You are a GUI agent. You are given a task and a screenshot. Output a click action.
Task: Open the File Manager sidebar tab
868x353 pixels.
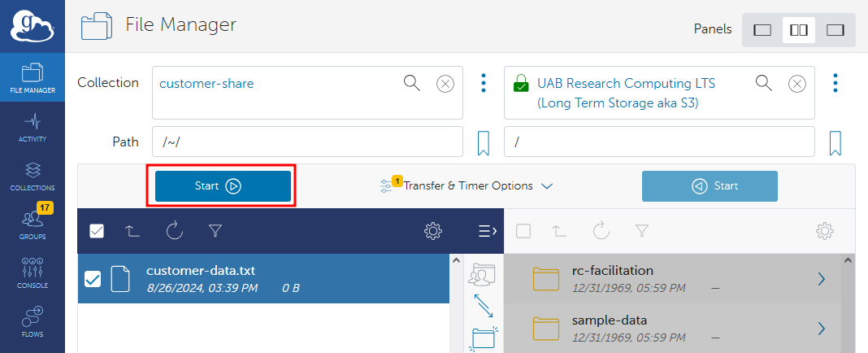pos(33,77)
